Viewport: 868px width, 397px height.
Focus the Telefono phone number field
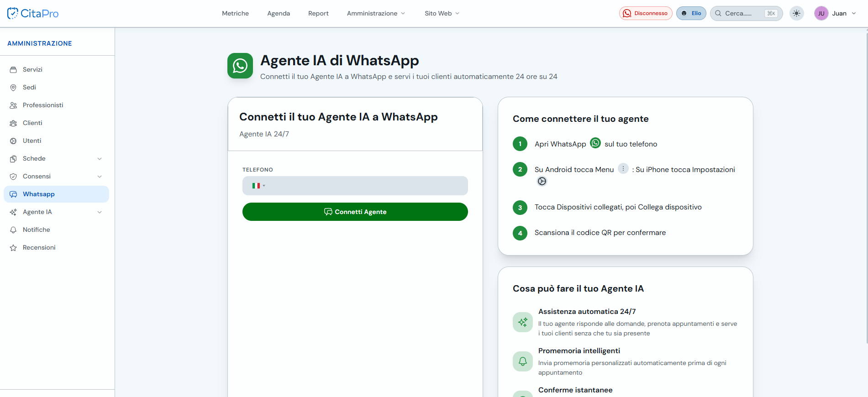click(x=355, y=186)
